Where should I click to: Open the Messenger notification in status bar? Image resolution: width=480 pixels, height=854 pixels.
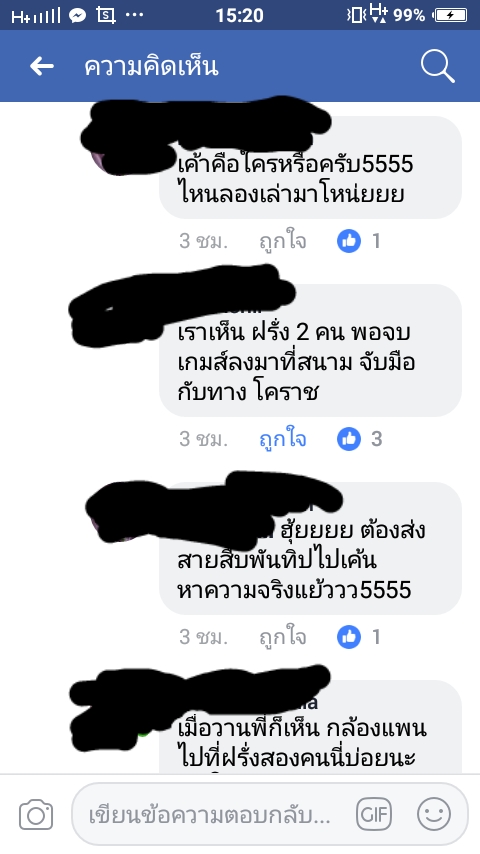coord(77,15)
